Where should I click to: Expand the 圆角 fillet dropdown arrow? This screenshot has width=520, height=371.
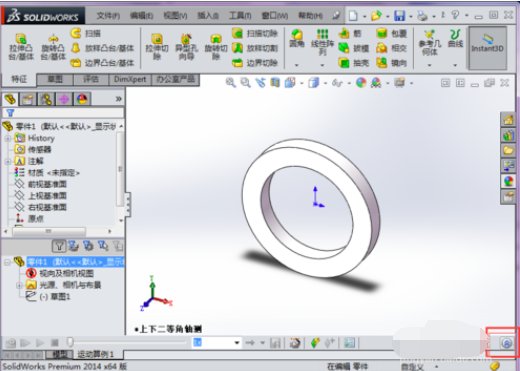tap(297, 65)
